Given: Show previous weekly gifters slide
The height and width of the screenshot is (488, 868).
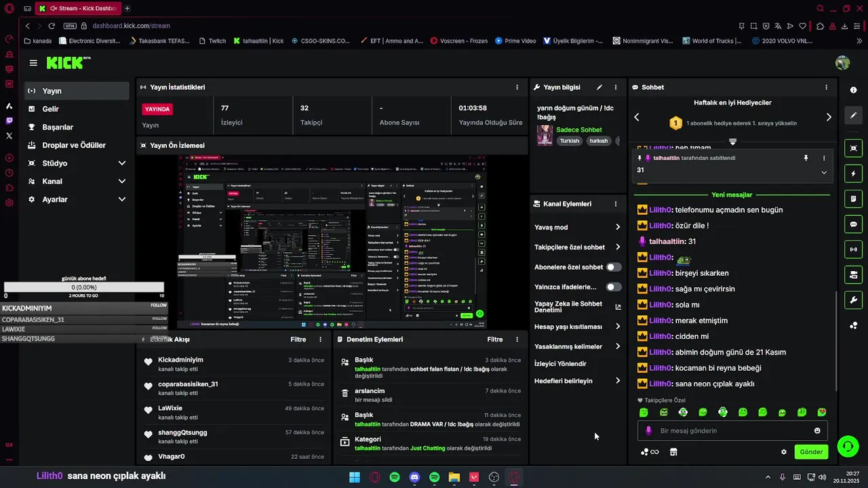Looking at the screenshot, I should coord(637,117).
